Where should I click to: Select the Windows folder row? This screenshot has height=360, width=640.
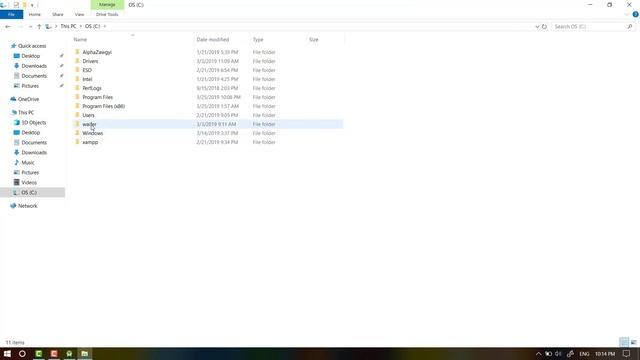tap(208, 133)
